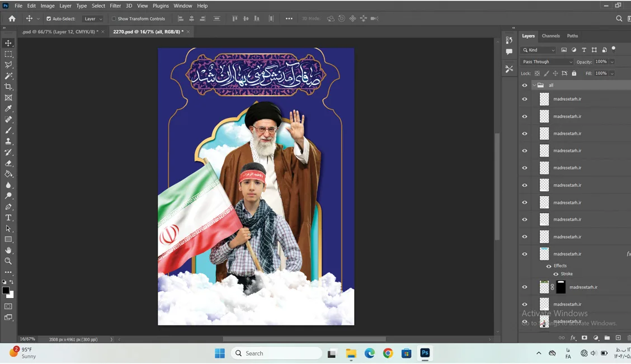Show hidden system tray icons
This screenshot has height=364, width=631.
[539, 353]
